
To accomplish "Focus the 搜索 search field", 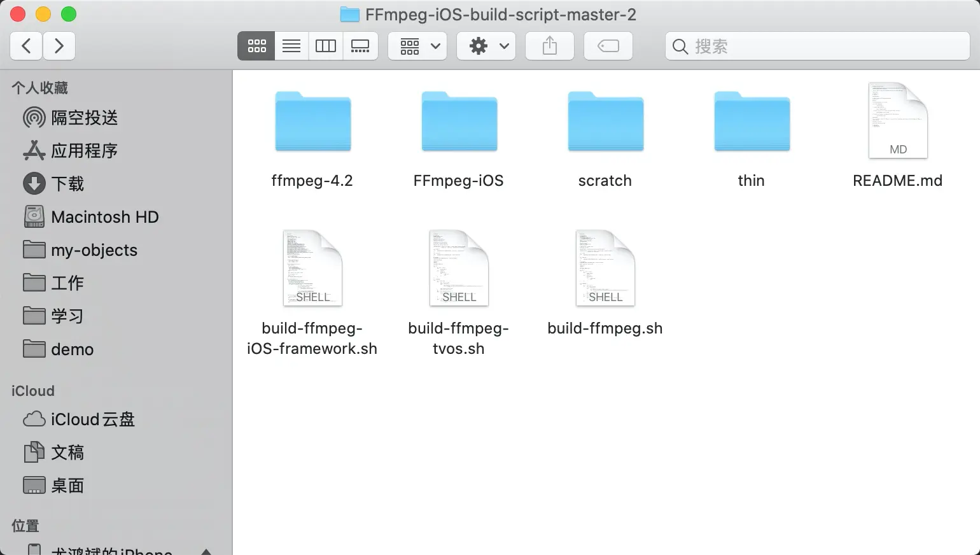I will [817, 46].
